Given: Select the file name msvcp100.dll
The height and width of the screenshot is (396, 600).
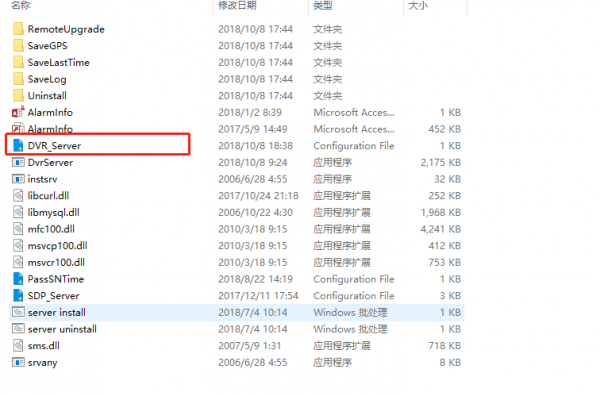Looking at the screenshot, I should 57,246.
